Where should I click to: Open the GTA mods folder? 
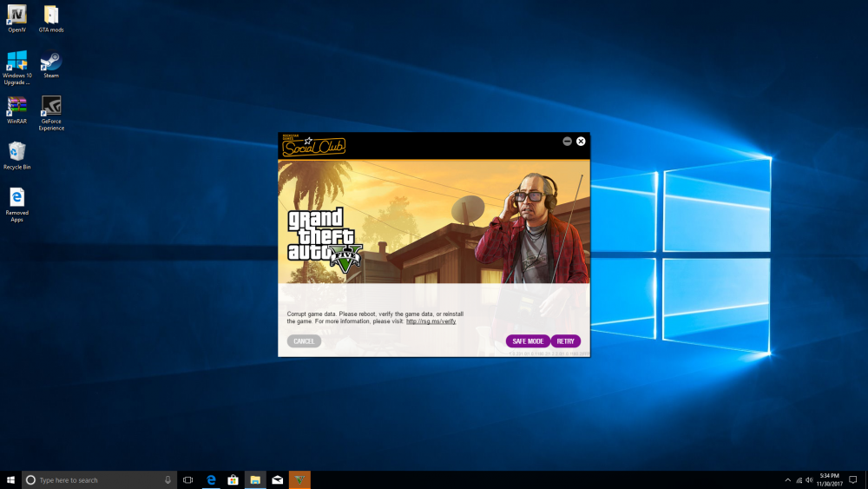[51, 18]
